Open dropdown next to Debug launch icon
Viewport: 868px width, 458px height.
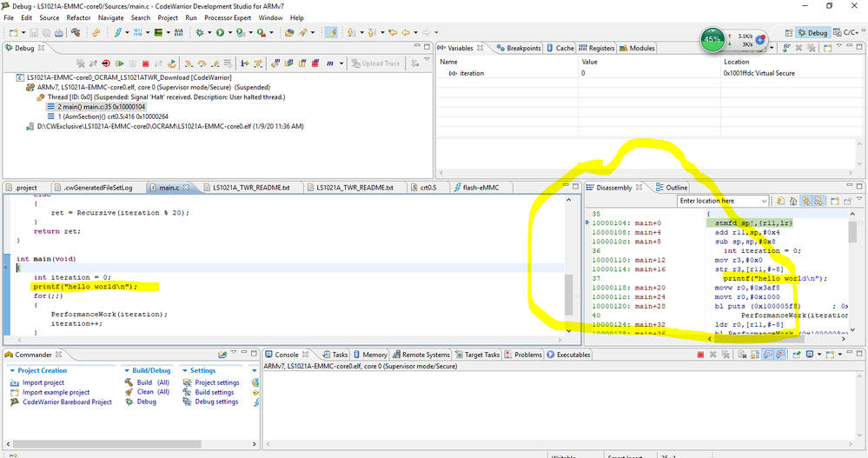209,33
